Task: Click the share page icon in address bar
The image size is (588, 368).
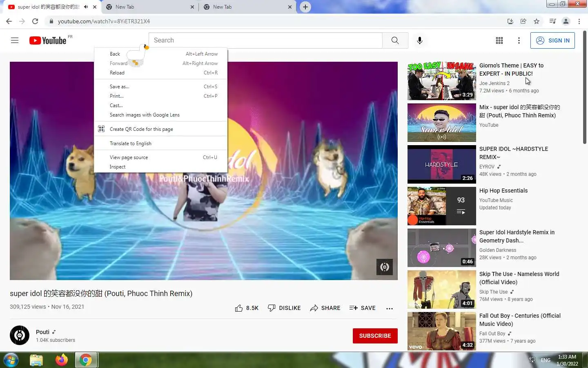Action: (x=523, y=21)
